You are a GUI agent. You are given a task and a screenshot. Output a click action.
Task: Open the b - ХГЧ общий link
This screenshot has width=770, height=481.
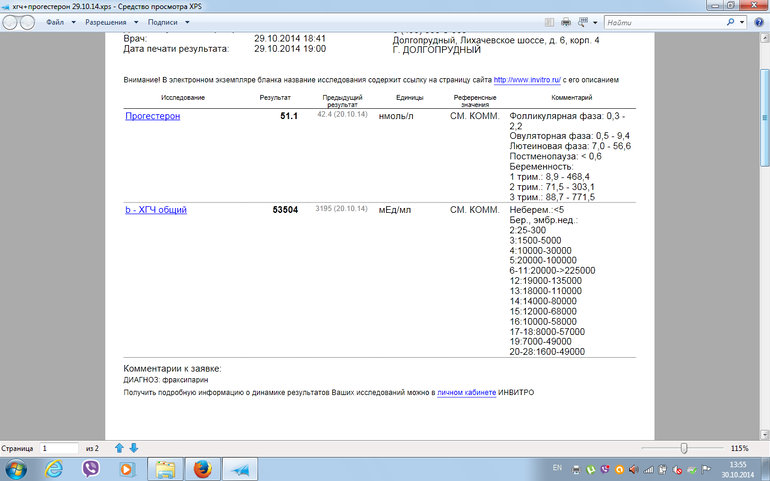[x=155, y=210]
